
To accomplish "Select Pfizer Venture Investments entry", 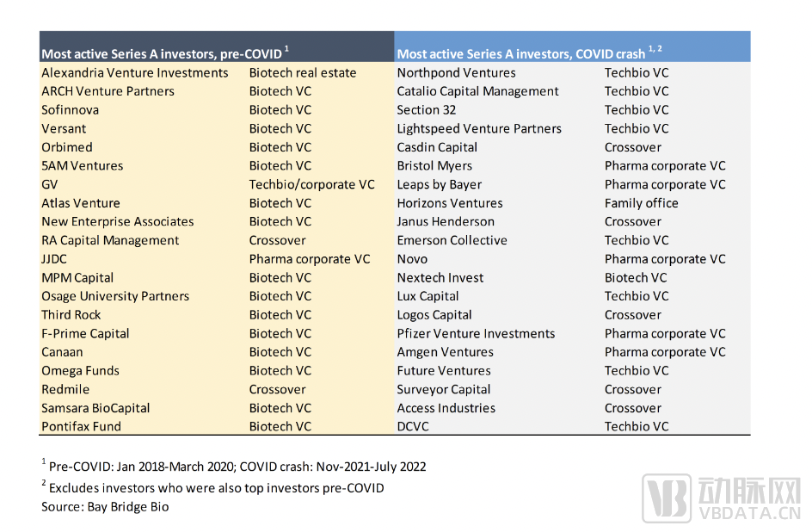I will (x=476, y=333).
